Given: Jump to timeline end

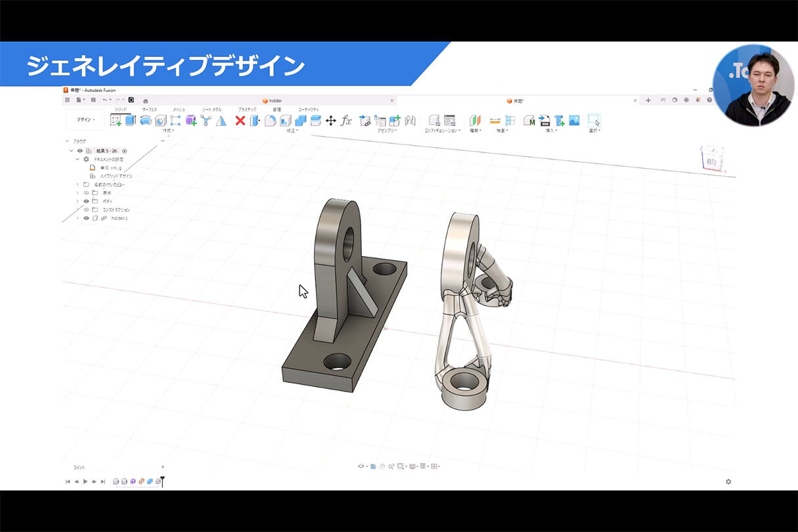Looking at the screenshot, I should coord(102,481).
